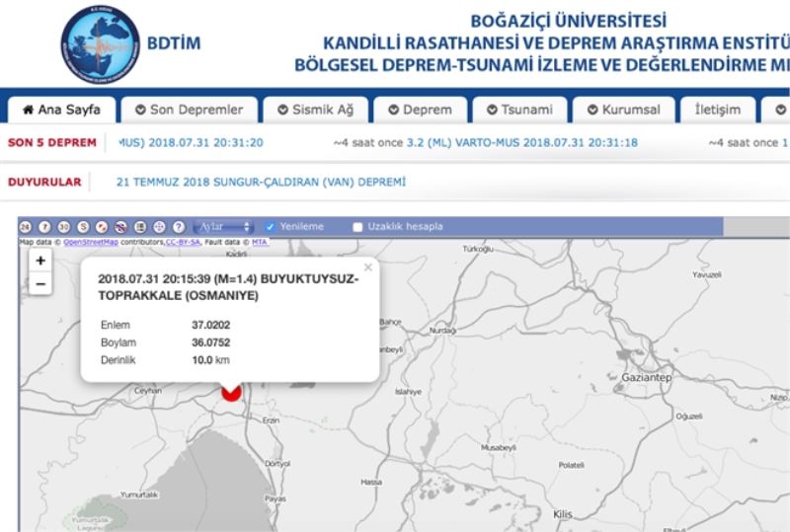Click the depth value 10.0 km

(210, 360)
